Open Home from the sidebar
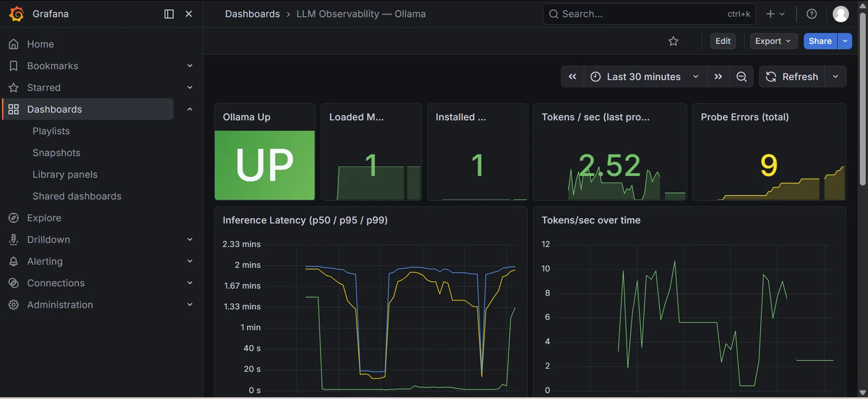 click(x=40, y=44)
